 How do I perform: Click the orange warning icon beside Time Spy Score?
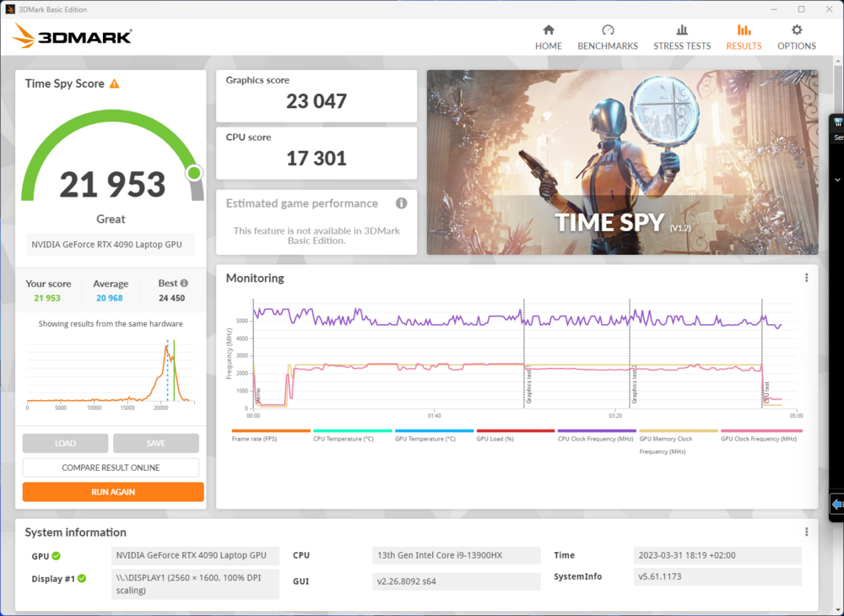pyautogui.click(x=115, y=84)
